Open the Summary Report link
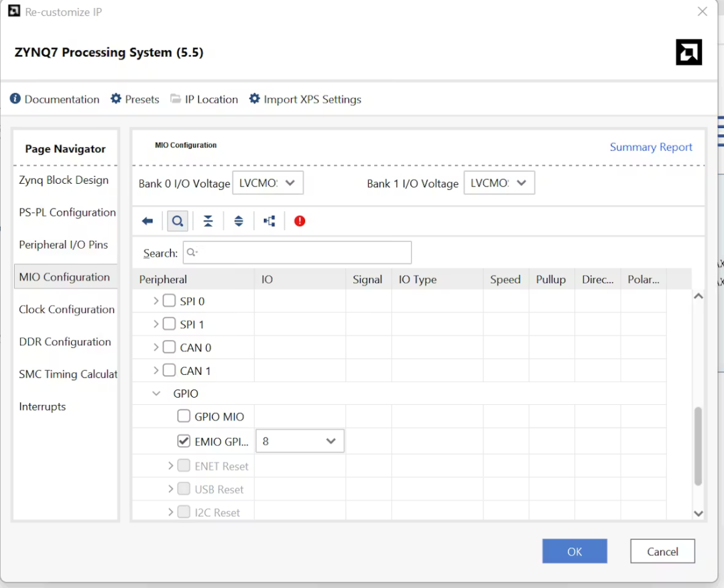Viewport: 724px width, 588px height. point(651,147)
